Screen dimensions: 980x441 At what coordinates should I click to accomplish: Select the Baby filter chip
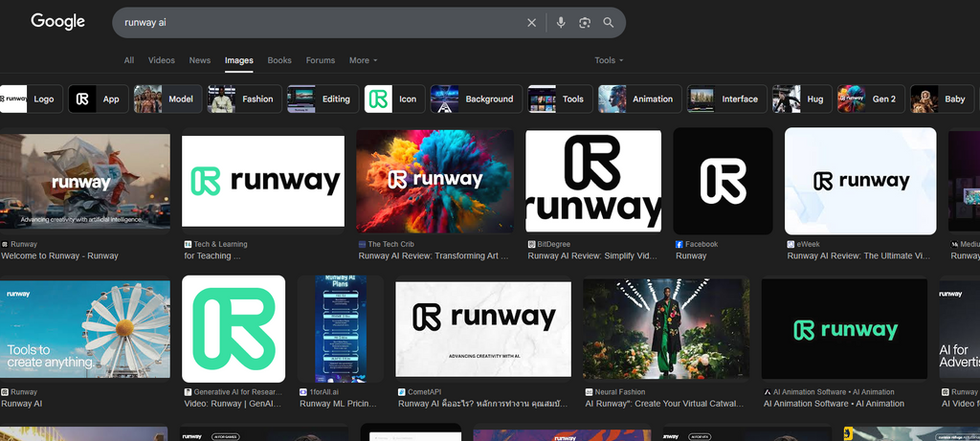tap(942, 99)
